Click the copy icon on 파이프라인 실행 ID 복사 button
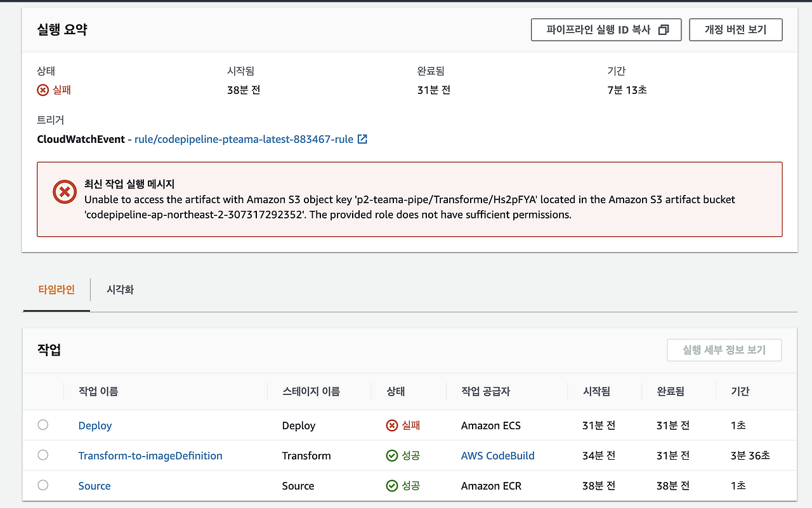This screenshot has width=812, height=508. pyautogui.click(x=664, y=29)
